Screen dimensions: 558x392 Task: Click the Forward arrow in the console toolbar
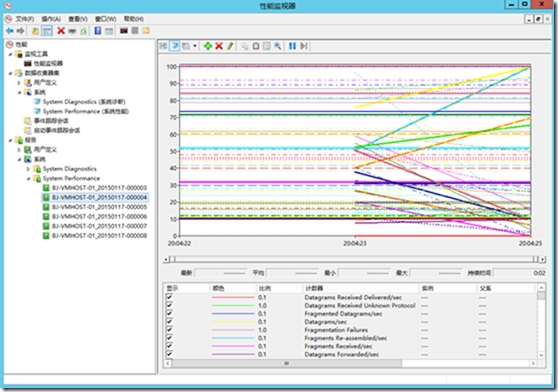click(x=20, y=31)
